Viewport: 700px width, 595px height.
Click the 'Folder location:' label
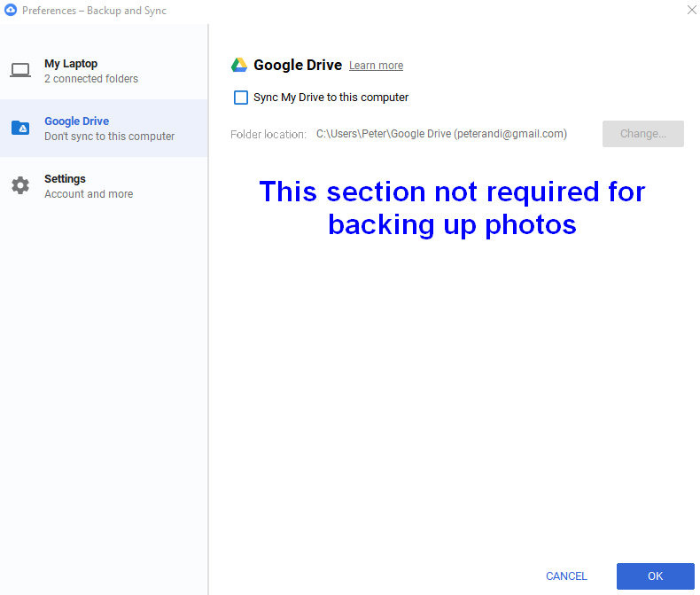tap(268, 135)
